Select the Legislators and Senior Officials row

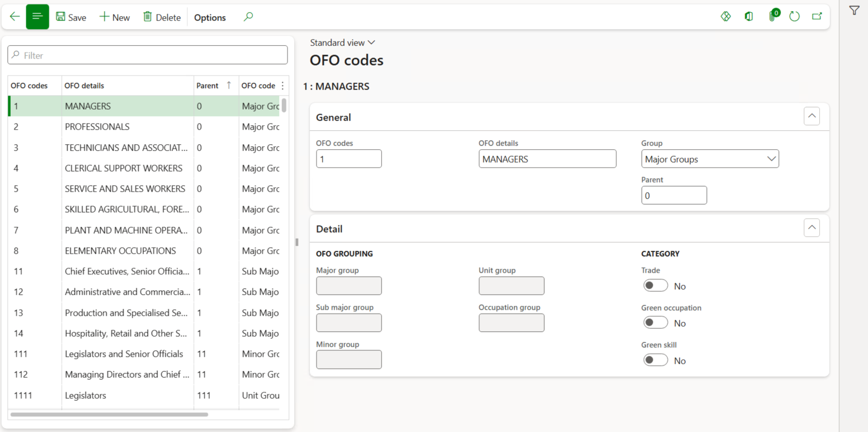pos(144,354)
